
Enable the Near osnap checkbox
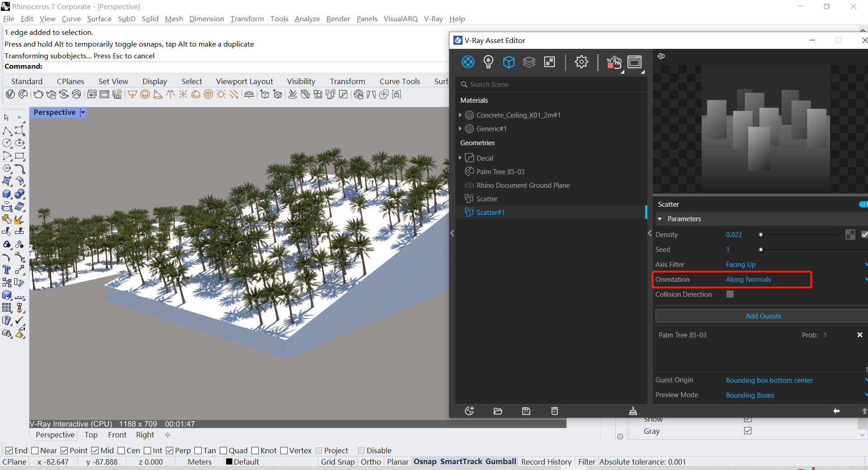coord(34,451)
